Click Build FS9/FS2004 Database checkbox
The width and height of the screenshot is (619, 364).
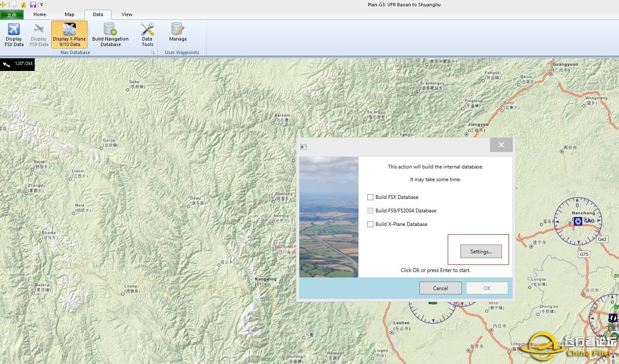coord(370,211)
